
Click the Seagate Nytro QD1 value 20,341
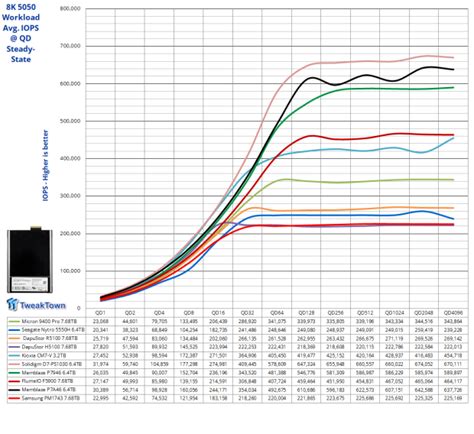click(100, 330)
